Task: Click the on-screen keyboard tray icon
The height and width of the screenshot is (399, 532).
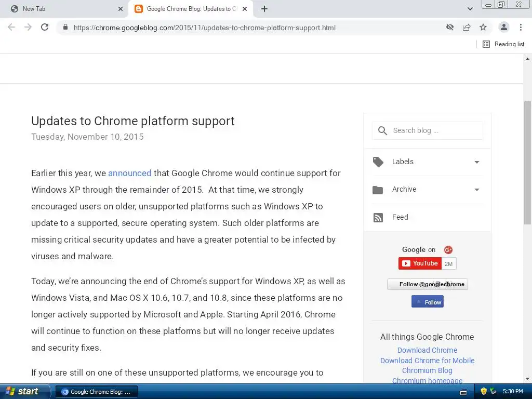Action: click(x=463, y=392)
